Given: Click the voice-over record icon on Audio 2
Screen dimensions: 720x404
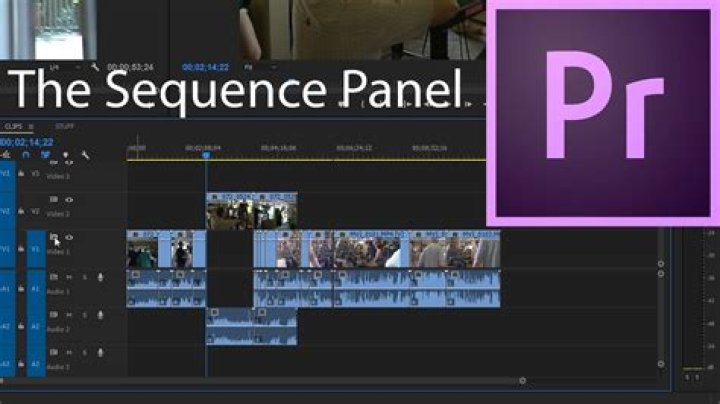Looking at the screenshot, I should (x=100, y=315).
